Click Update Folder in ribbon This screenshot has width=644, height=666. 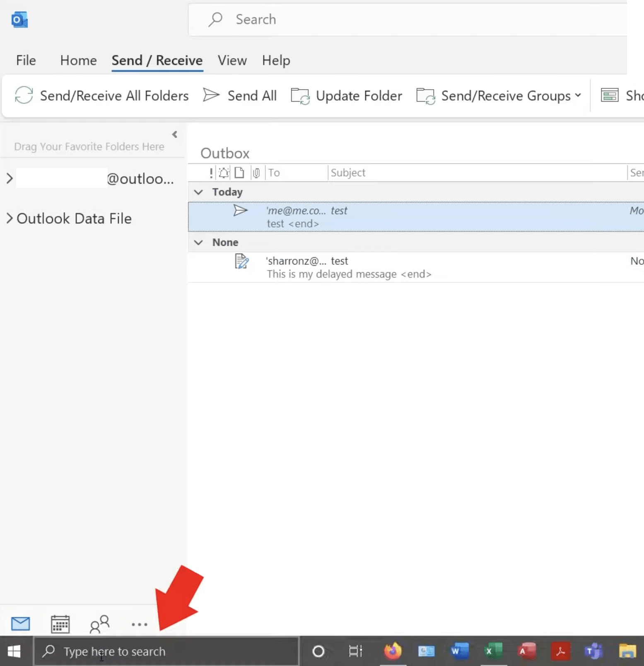346,96
